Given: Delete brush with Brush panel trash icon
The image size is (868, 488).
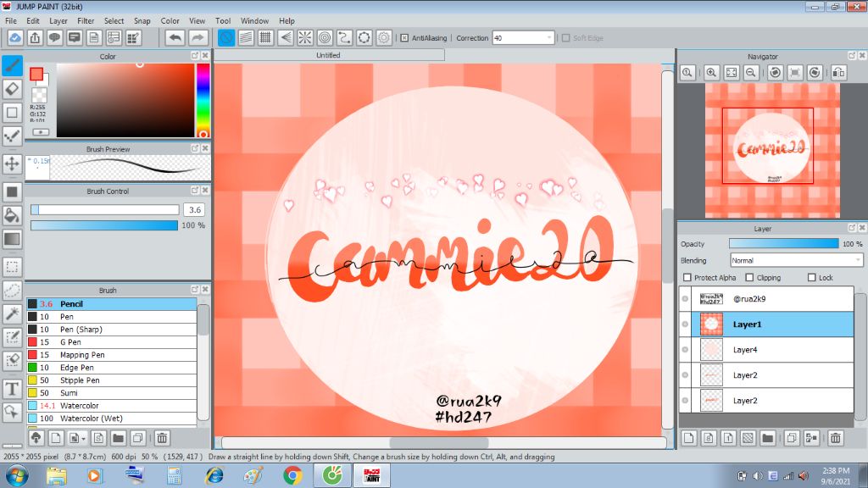Looking at the screenshot, I should pyautogui.click(x=162, y=438).
